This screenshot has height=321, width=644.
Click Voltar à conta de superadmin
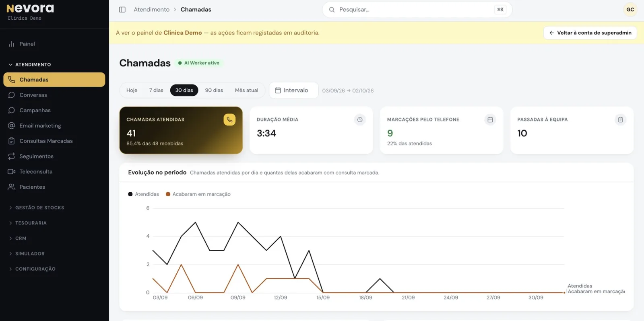click(x=590, y=33)
